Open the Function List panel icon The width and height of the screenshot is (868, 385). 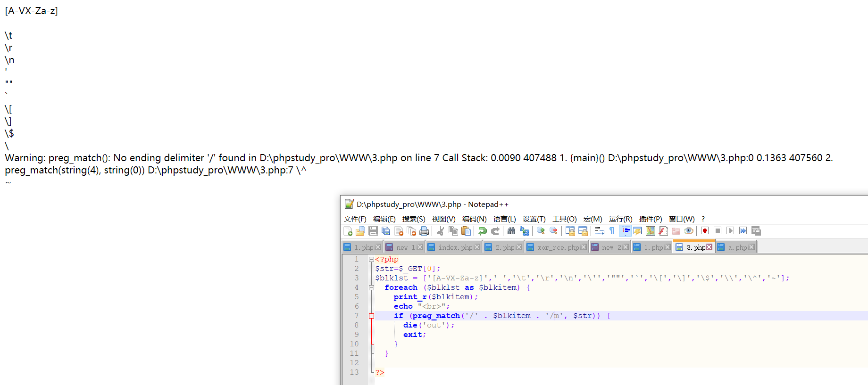click(663, 231)
